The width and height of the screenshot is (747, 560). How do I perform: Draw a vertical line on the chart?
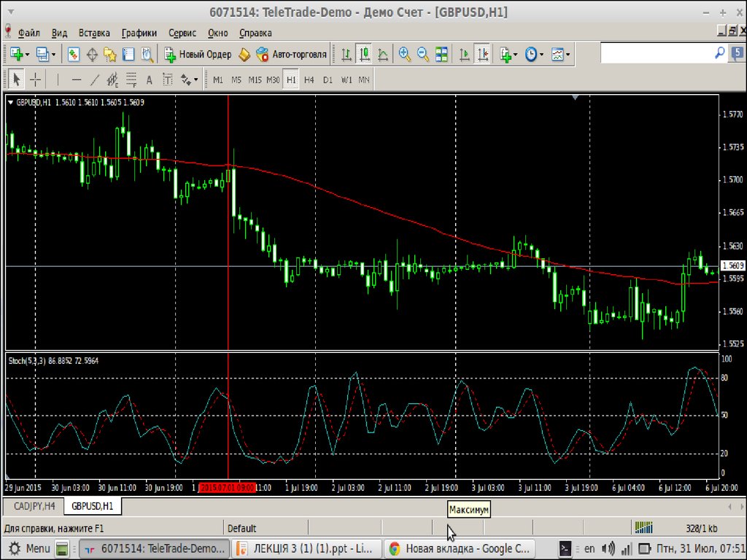(58, 79)
